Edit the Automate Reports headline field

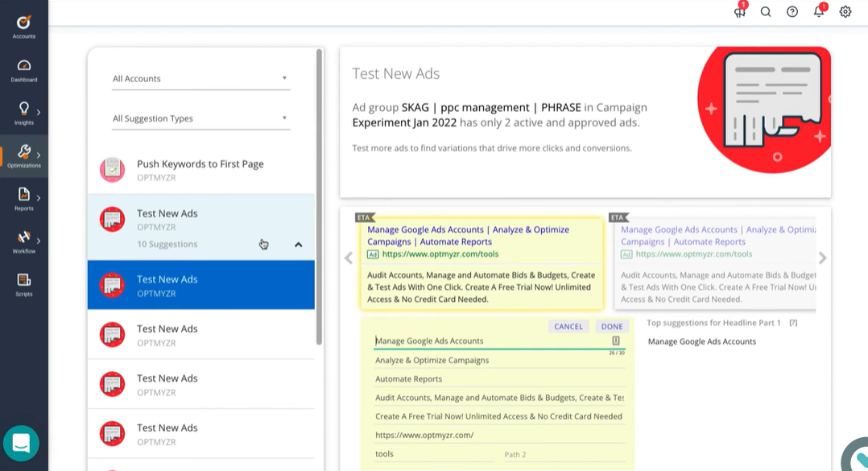click(x=500, y=379)
